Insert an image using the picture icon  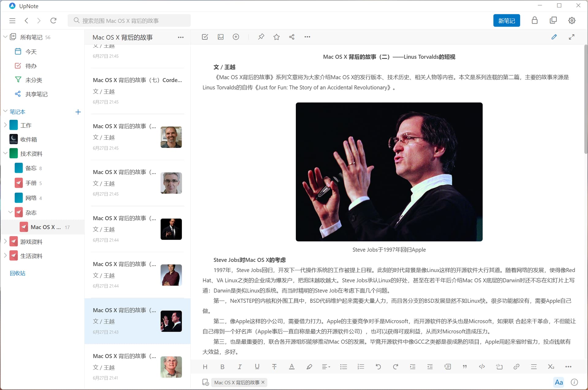point(221,37)
